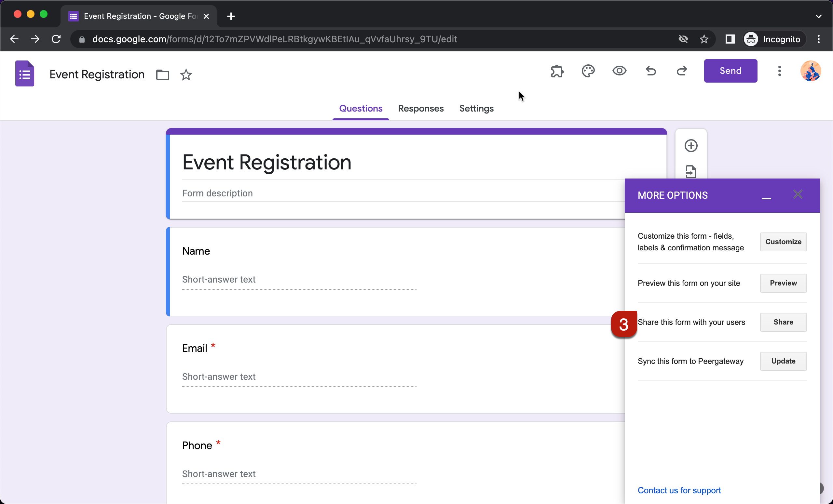Click the Contact us for support link

point(679,490)
